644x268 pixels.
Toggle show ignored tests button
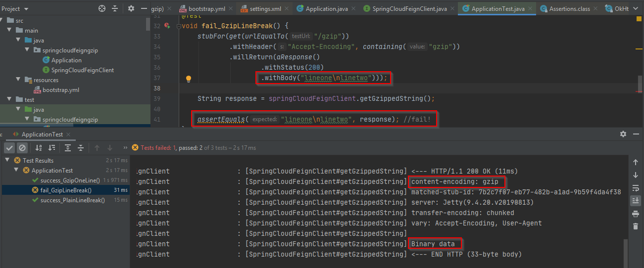pyautogui.click(x=22, y=148)
